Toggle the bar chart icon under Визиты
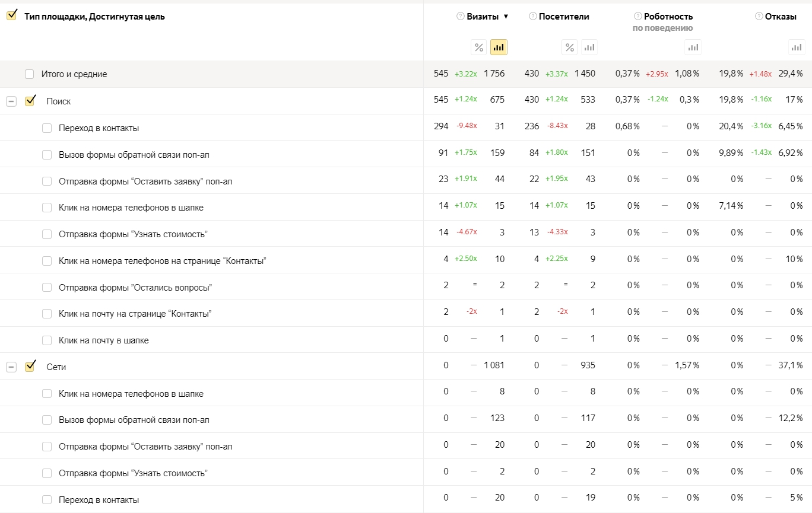Screen dimensions: 812x513 click(499, 47)
